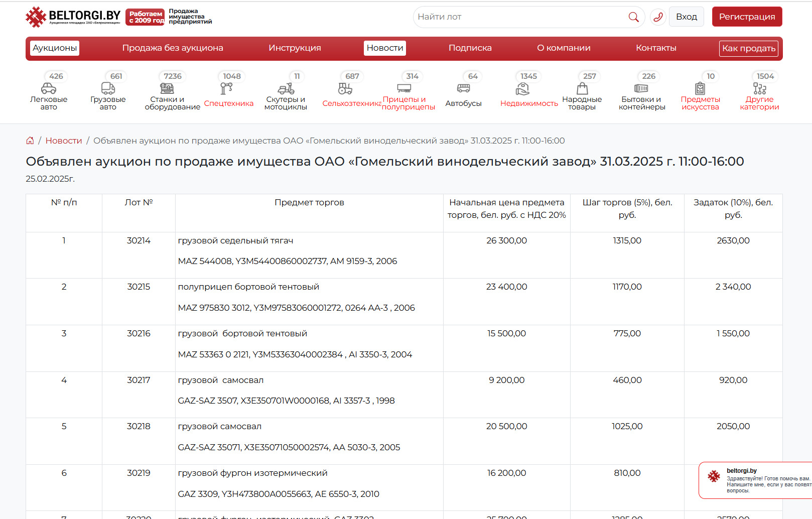812x519 pixels.
Task: Click starting price 15 500,00
Action: pyautogui.click(x=506, y=334)
